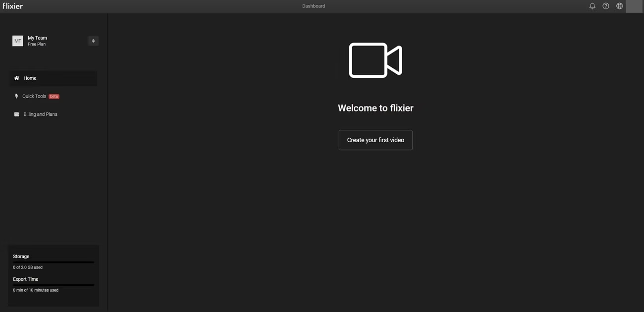Viewport: 644px width, 312px height.
Task: Click the beta badge on Quick Tools
Action: (x=54, y=96)
